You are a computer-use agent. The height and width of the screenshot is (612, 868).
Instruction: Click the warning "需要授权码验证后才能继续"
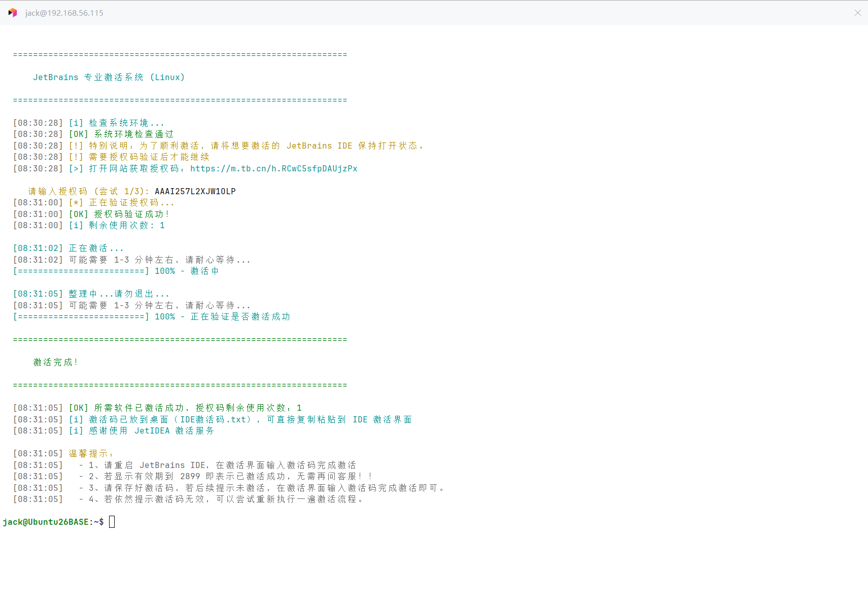pyautogui.click(x=149, y=157)
